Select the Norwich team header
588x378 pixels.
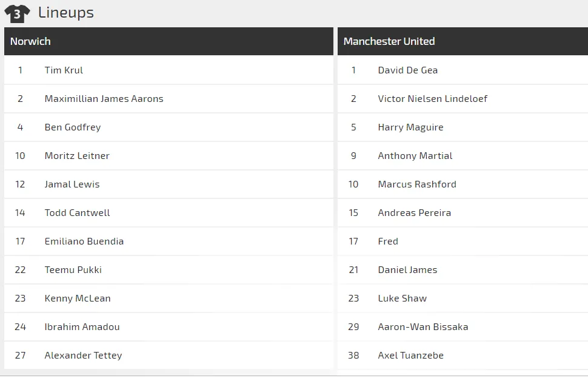tap(30, 41)
